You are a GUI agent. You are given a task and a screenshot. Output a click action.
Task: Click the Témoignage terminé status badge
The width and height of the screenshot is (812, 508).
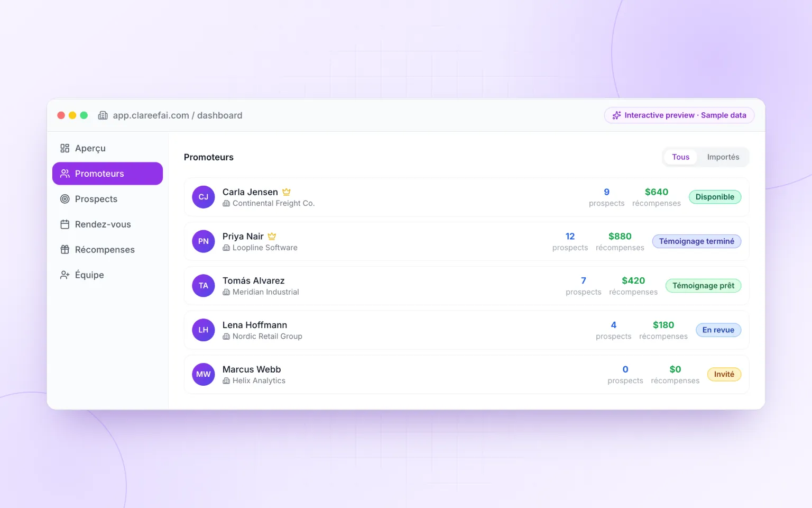[x=697, y=241]
